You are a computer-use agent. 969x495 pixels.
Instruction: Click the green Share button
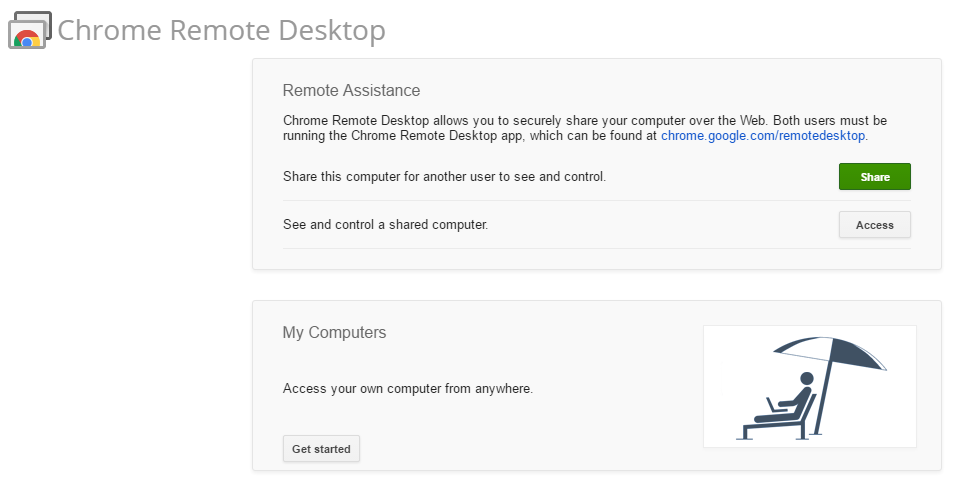pyautogui.click(x=874, y=177)
